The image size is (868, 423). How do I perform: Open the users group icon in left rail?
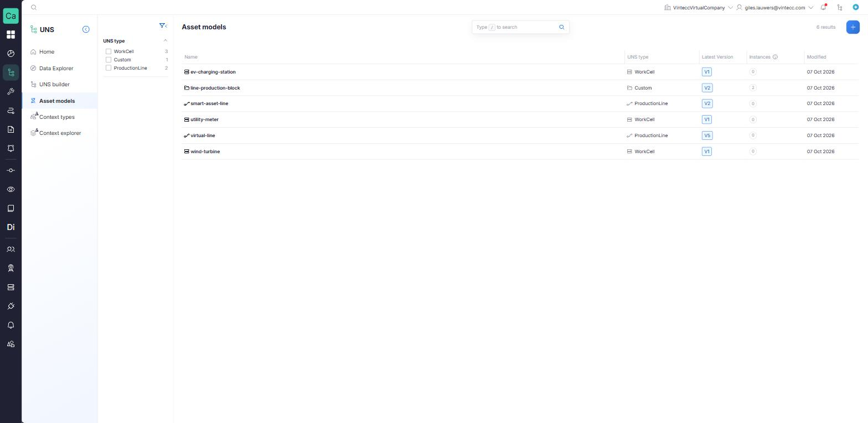click(x=11, y=249)
